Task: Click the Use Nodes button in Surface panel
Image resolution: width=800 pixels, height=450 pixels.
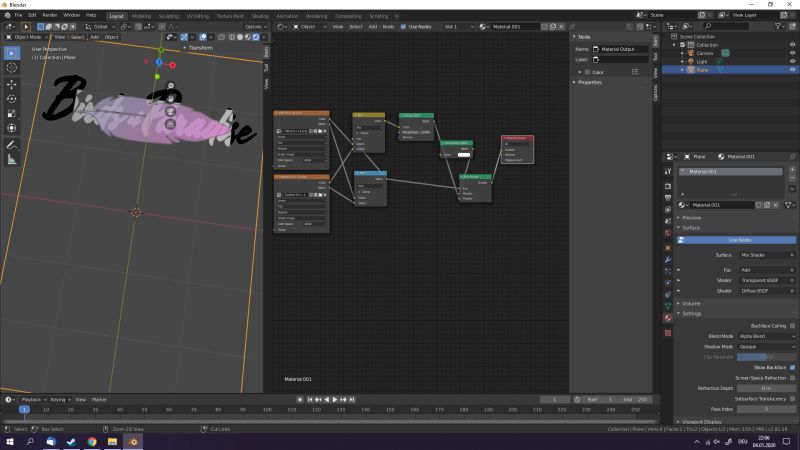Action: 736,240
